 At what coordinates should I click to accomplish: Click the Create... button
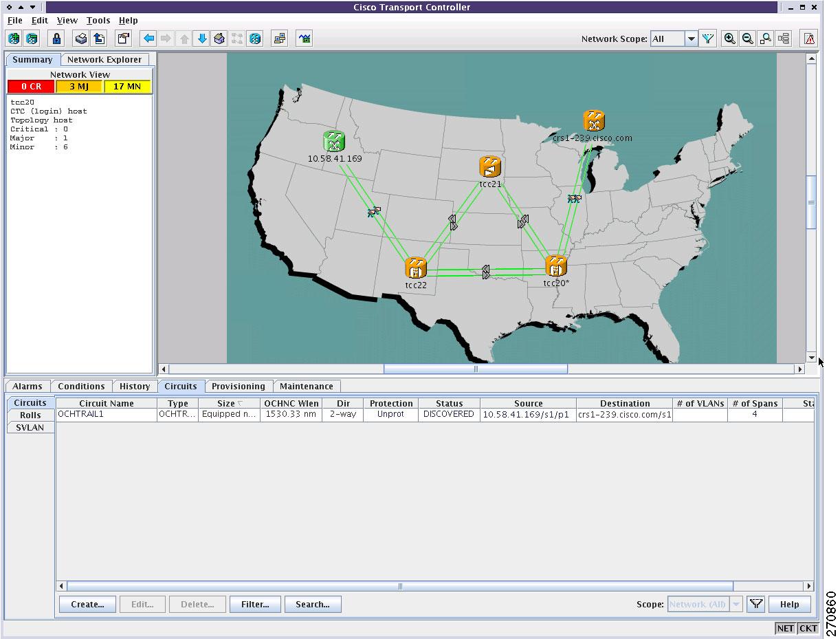87,605
